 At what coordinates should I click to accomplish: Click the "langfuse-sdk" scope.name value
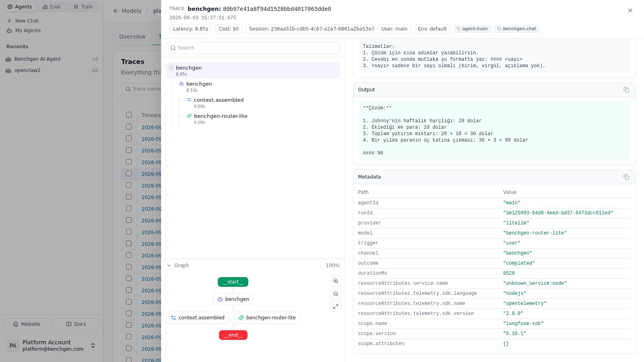(x=523, y=324)
